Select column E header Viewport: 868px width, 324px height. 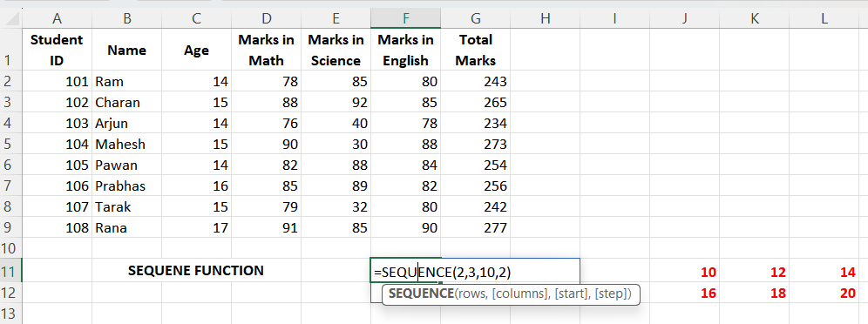click(x=336, y=18)
